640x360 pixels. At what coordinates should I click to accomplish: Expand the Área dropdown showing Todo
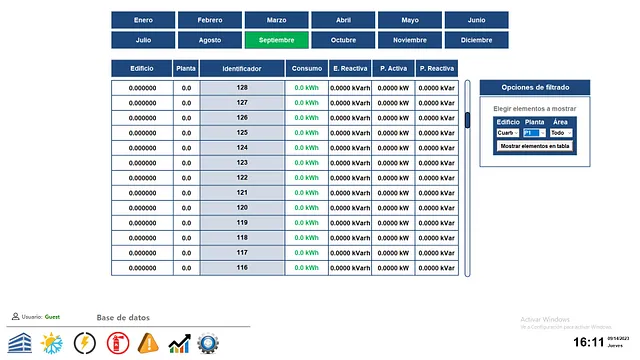coord(561,133)
